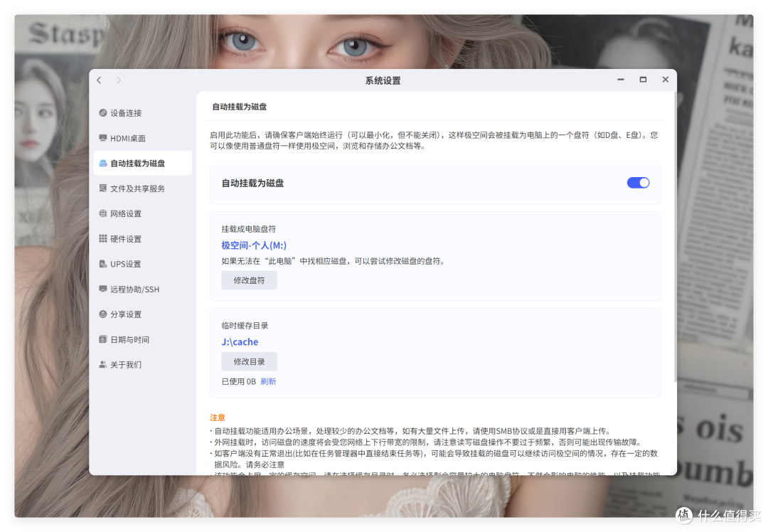Screen dimensions: 768x532
Task: Open UPS设置 page
Action: pyautogui.click(x=142, y=264)
